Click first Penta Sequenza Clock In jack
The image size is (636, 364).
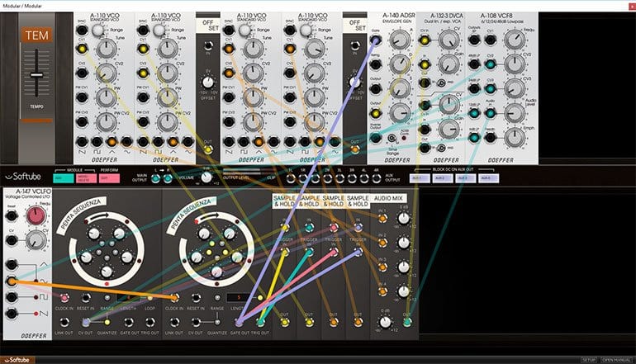click(x=64, y=298)
